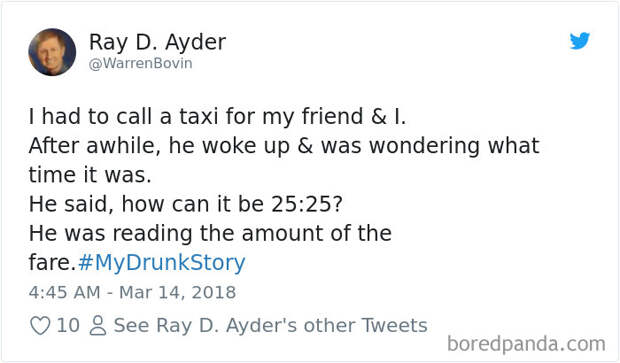Like the tweet with the heart icon
Viewport: 620px width, 363px height.
40,326
